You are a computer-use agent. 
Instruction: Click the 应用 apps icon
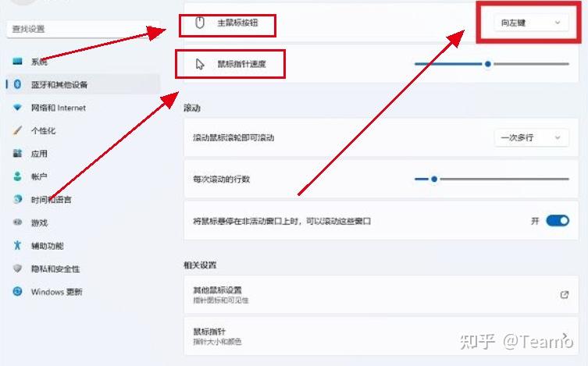pos(17,153)
